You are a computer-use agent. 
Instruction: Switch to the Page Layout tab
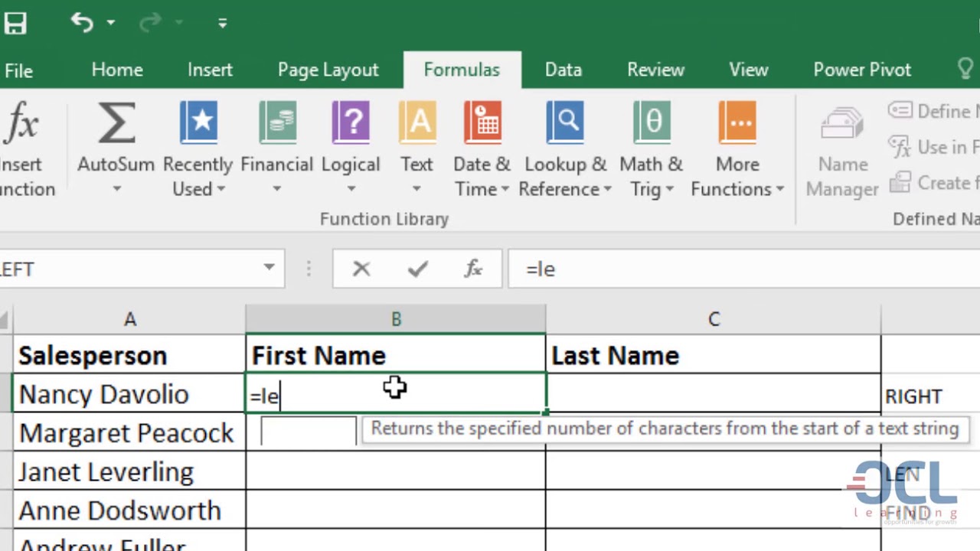click(328, 70)
